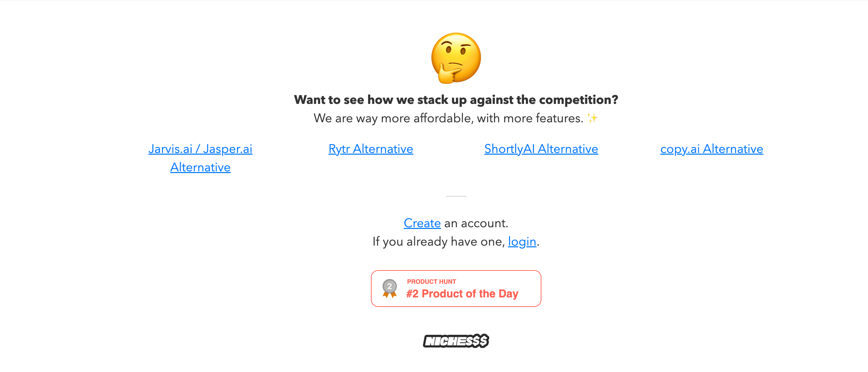
Task: Click the 'an account.' text
Action: pyautogui.click(x=476, y=223)
